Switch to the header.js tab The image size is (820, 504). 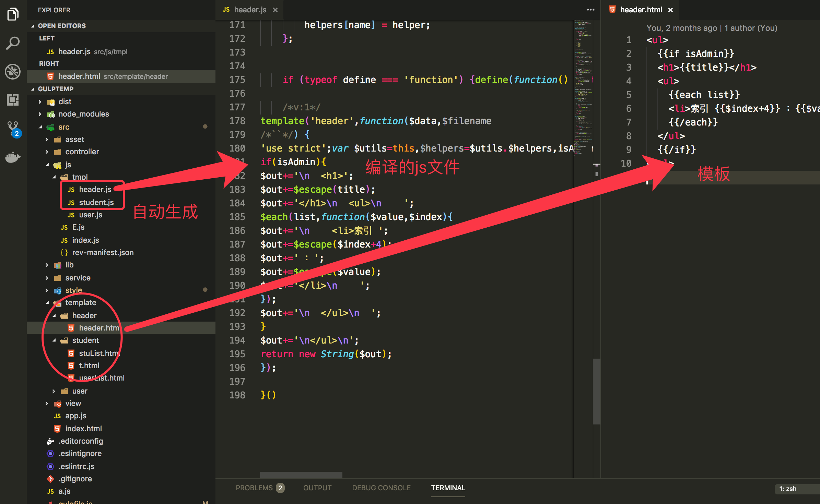click(x=250, y=10)
